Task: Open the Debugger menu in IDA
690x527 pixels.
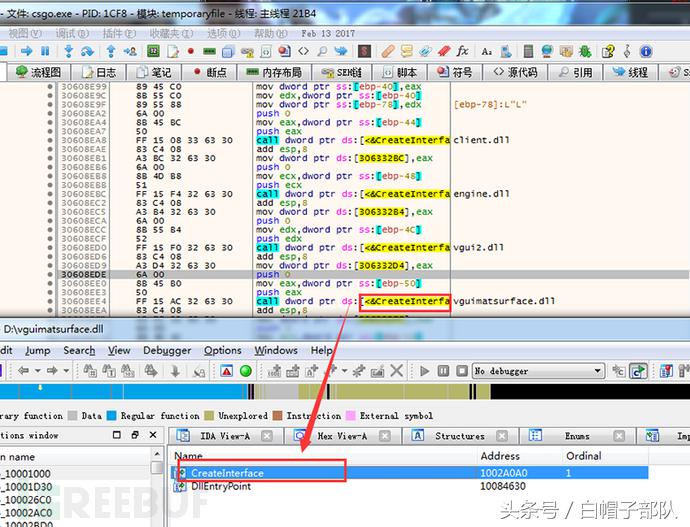Action: pos(165,351)
